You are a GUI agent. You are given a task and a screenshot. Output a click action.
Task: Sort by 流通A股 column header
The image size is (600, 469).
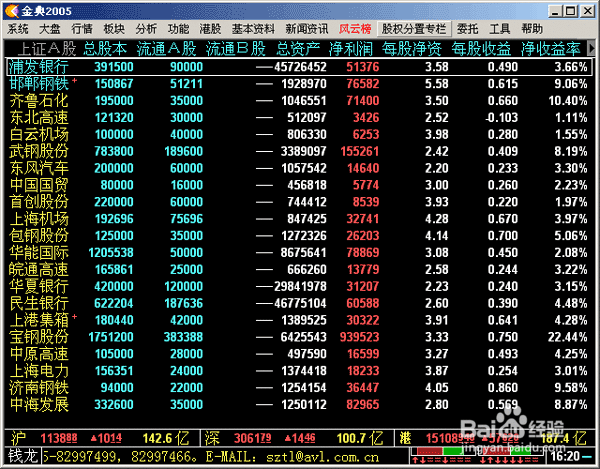pyautogui.click(x=166, y=49)
